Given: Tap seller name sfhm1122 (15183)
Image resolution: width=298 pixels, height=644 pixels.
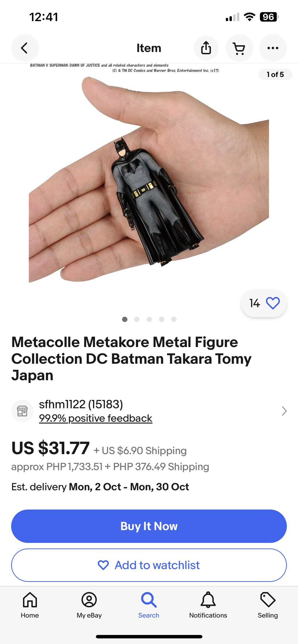Looking at the screenshot, I should tap(81, 404).
